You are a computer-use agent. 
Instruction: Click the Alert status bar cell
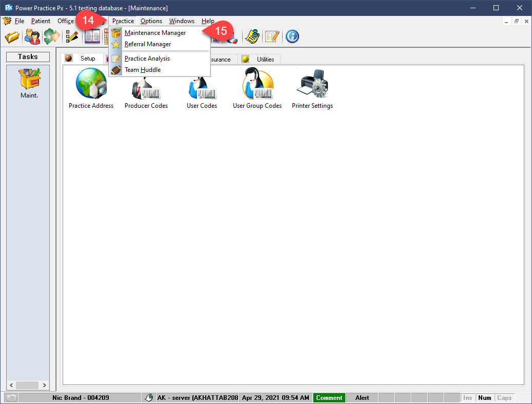(362, 397)
